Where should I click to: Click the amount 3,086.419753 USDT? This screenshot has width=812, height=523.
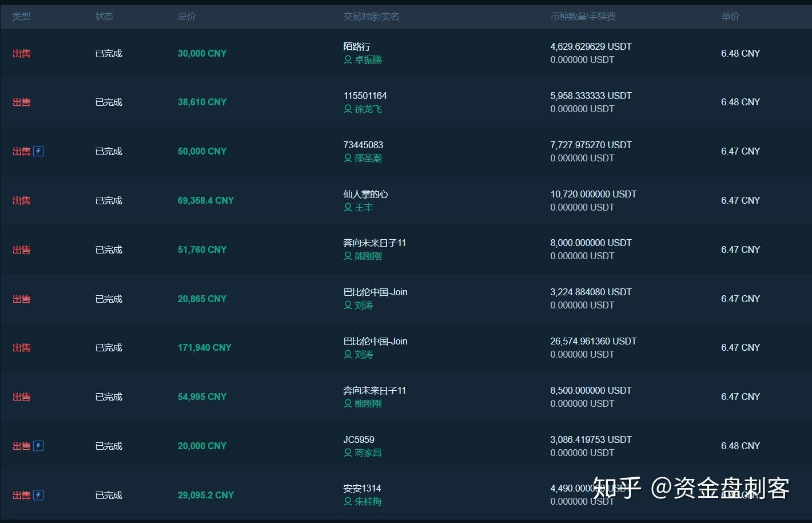click(591, 439)
